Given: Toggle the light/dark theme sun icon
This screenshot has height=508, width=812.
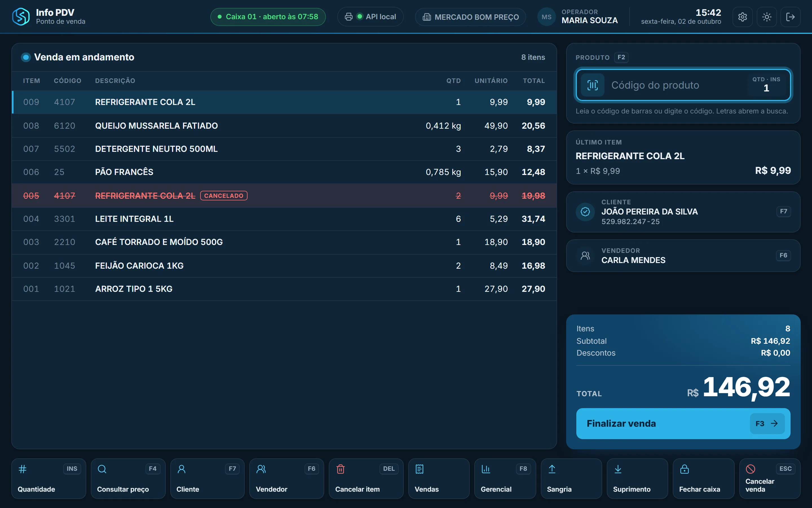Looking at the screenshot, I should (x=767, y=17).
